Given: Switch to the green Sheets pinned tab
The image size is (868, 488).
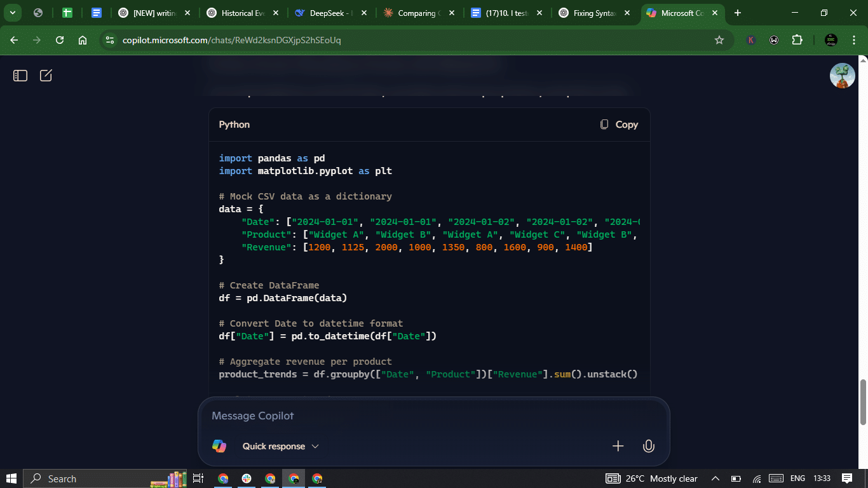Looking at the screenshot, I should pyautogui.click(x=67, y=13).
